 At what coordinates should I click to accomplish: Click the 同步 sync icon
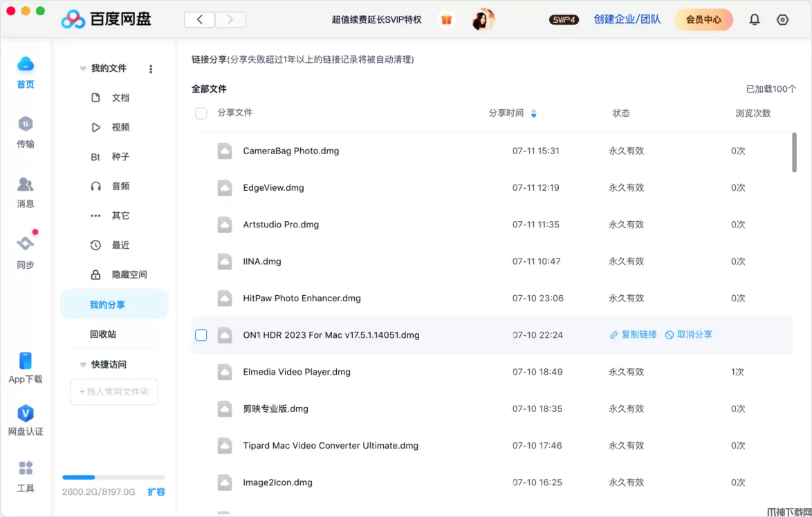pyautogui.click(x=26, y=244)
